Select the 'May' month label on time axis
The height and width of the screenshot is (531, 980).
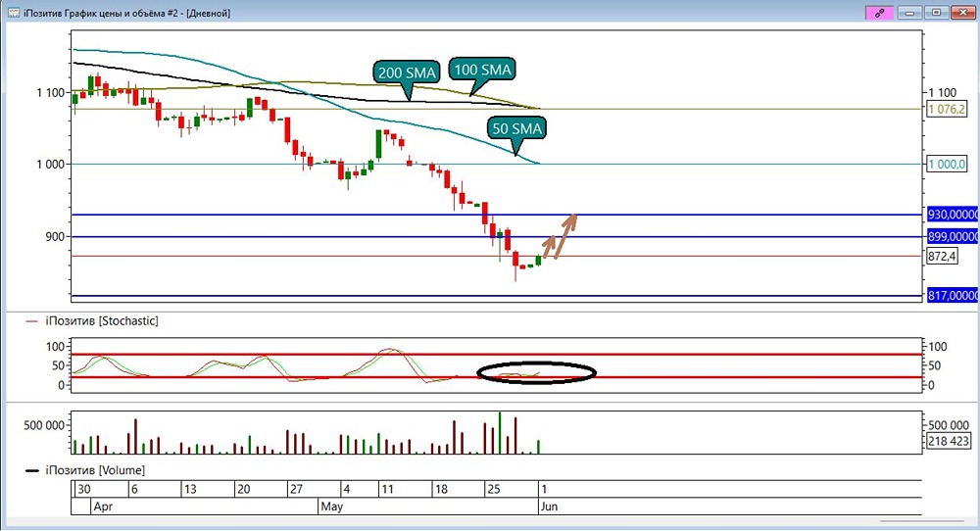(x=332, y=507)
